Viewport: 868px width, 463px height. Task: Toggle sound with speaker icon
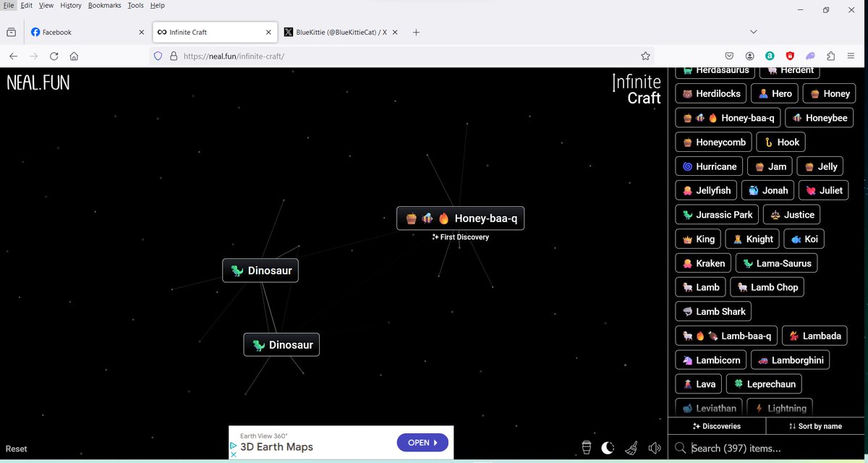point(655,448)
